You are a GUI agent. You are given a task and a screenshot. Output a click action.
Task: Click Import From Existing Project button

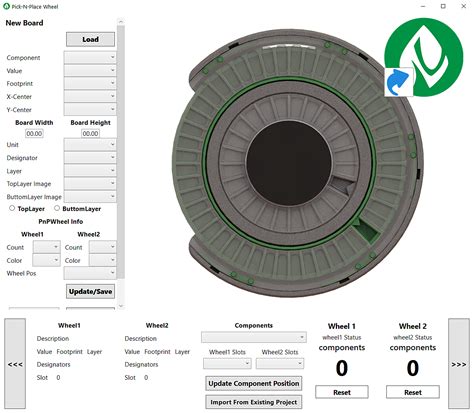click(254, 402)
